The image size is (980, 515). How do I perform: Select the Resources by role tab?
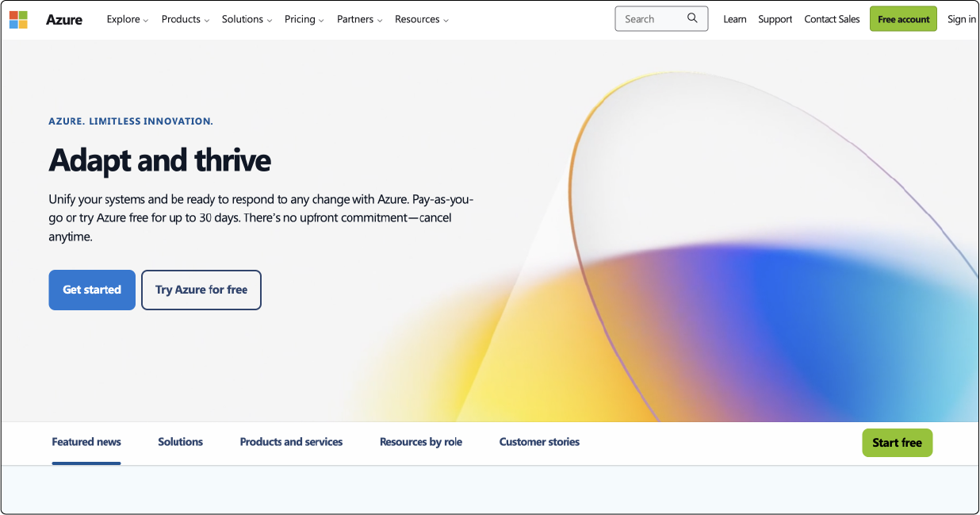click(x=421, y=442)
